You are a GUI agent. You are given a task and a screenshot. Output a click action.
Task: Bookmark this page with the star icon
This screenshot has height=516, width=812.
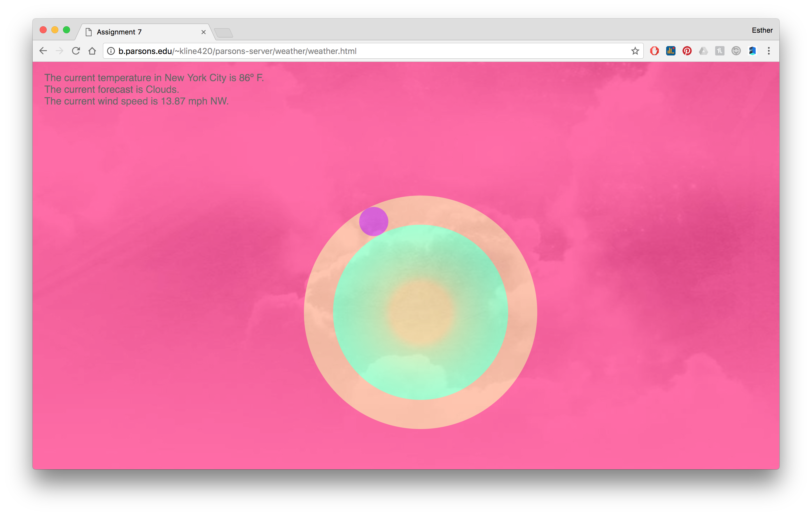point(635,51)
